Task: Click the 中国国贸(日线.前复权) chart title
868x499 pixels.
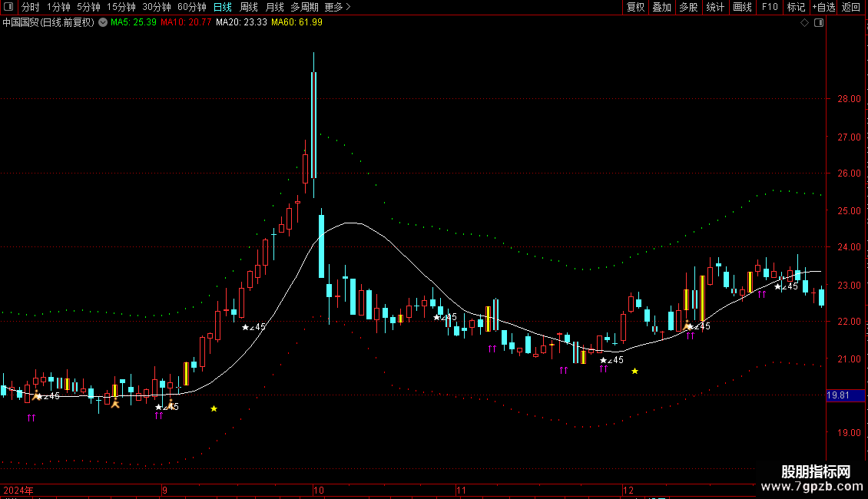Action: point(48,23)
